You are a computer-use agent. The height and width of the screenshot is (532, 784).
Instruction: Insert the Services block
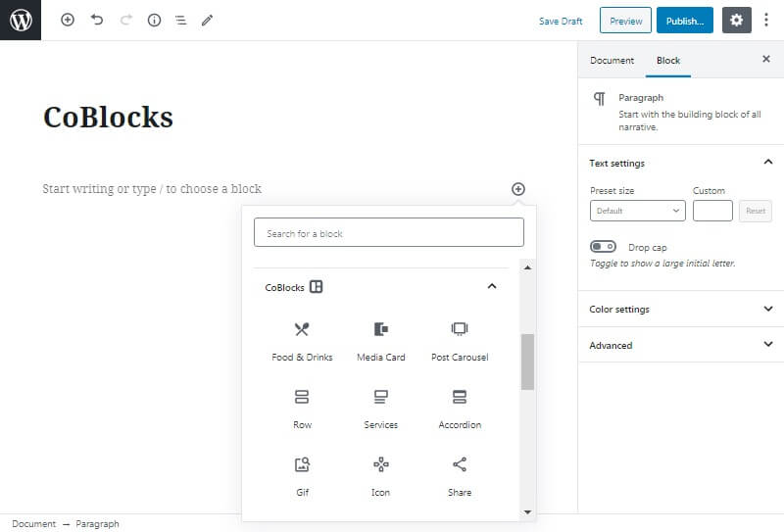pyautogui.click(x=381, y=409)
